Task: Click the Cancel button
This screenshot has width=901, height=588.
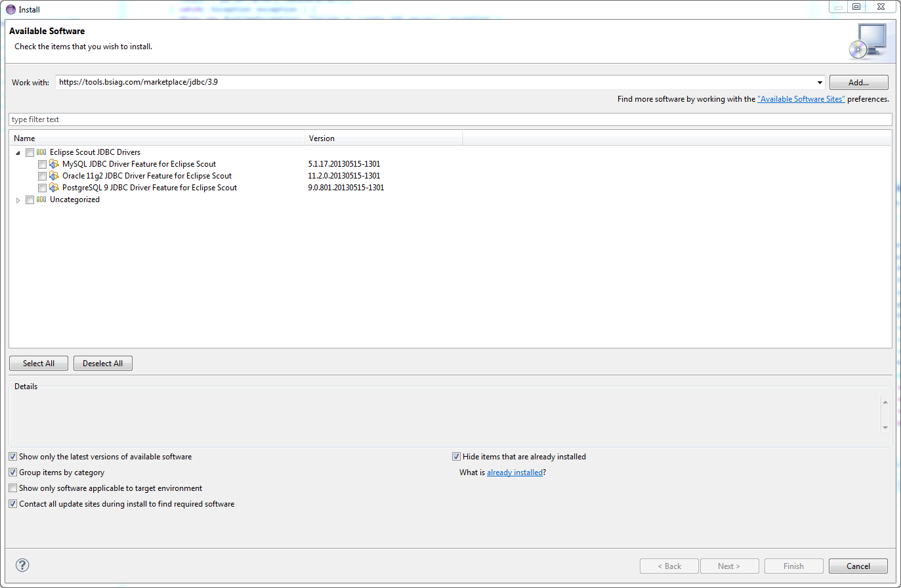Action: pos(858,566)
